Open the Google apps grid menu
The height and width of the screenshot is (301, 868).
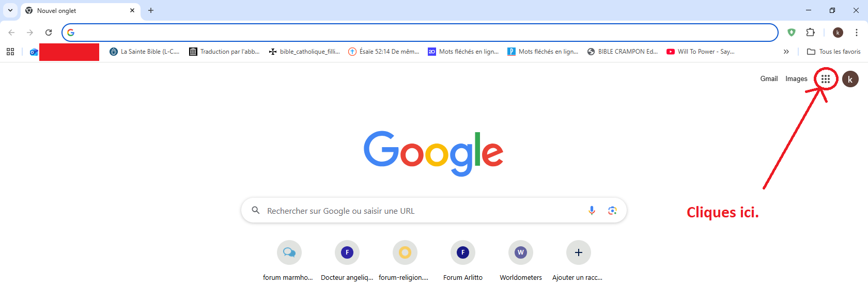point(826,79)
